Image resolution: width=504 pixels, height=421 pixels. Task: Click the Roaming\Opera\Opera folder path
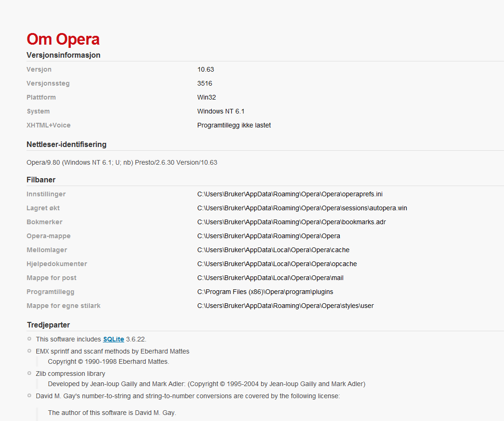coord(269,236)
